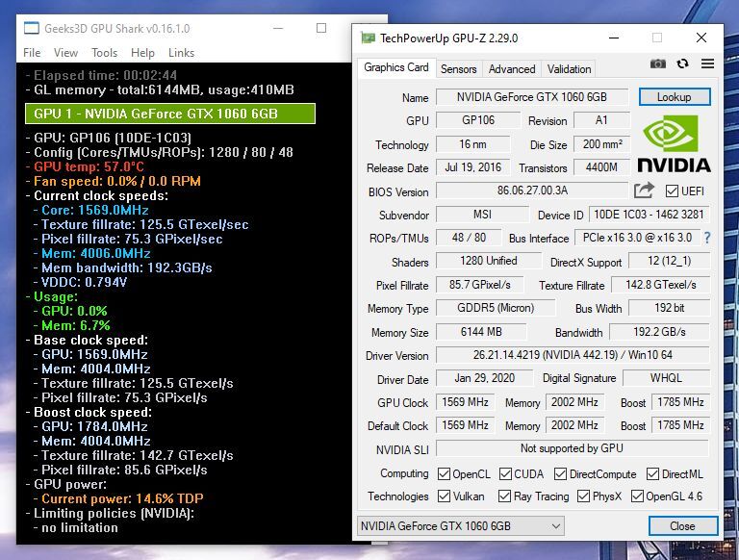Toggle the OpenGL 4.6 checkbox
Screen dimensions: 739x560
[x=637, y=496]
